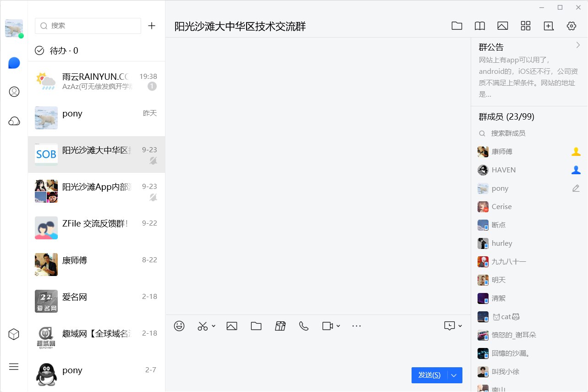Click the red packet gift icon
The image size is (588, 392).
tap(280, 326)
